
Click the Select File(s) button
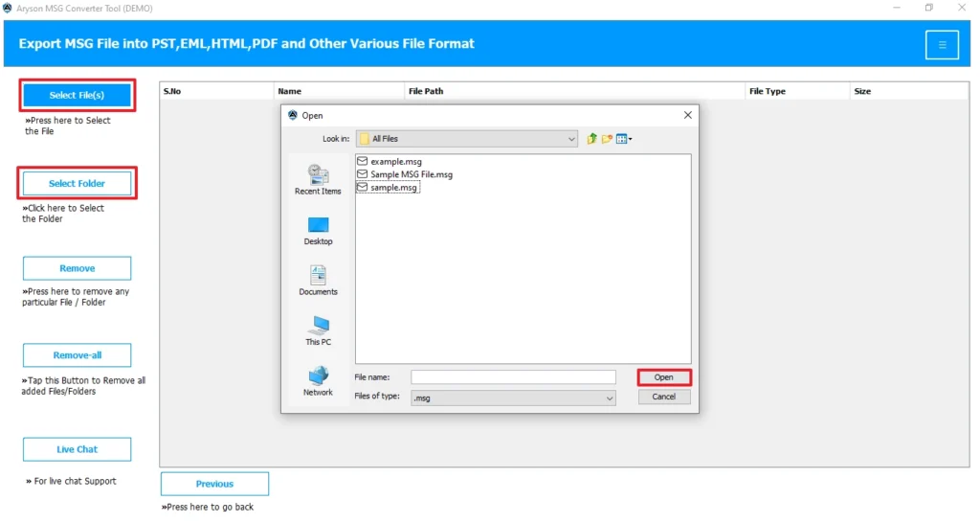[77, 95]
